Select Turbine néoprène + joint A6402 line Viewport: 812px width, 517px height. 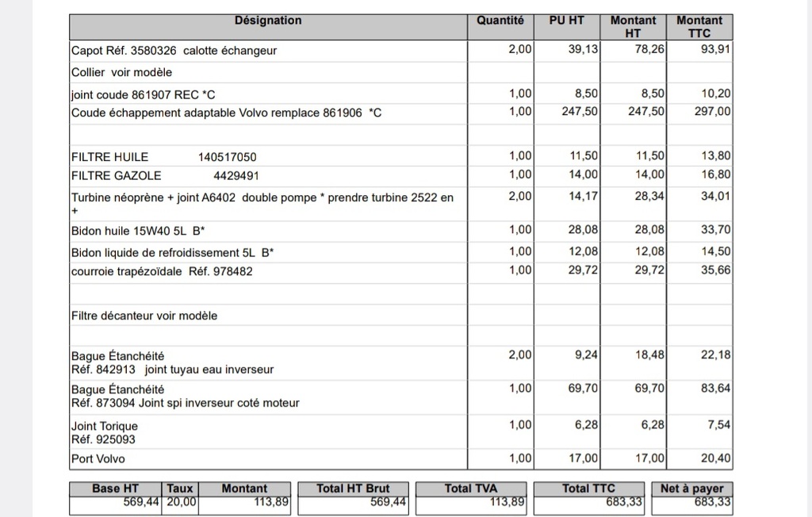coord(262,204)
